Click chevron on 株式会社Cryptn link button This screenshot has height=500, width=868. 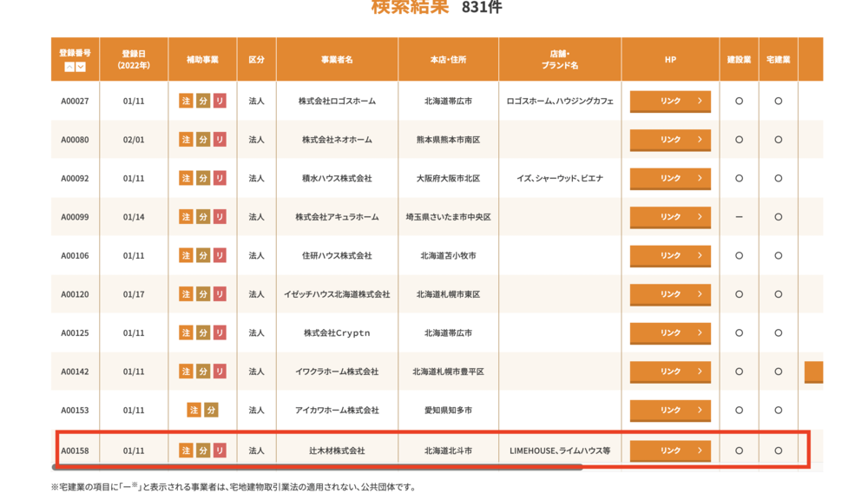click(700, 332)
